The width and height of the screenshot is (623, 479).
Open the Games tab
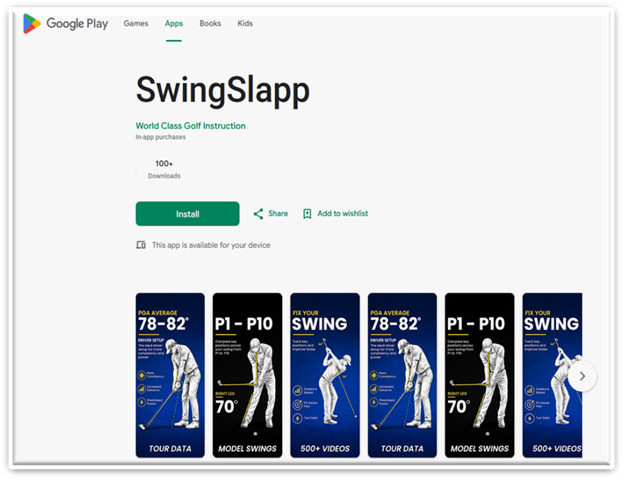[x=136, y=23]
